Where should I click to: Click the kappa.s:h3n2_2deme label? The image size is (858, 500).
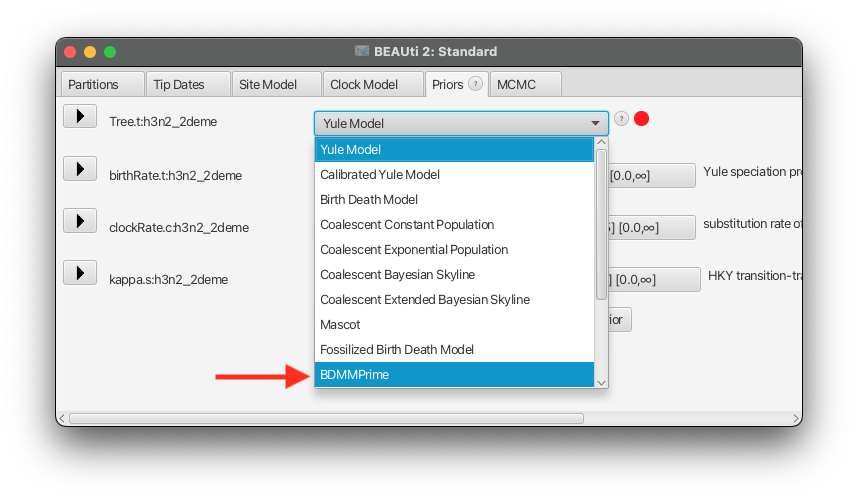[169, 280]
